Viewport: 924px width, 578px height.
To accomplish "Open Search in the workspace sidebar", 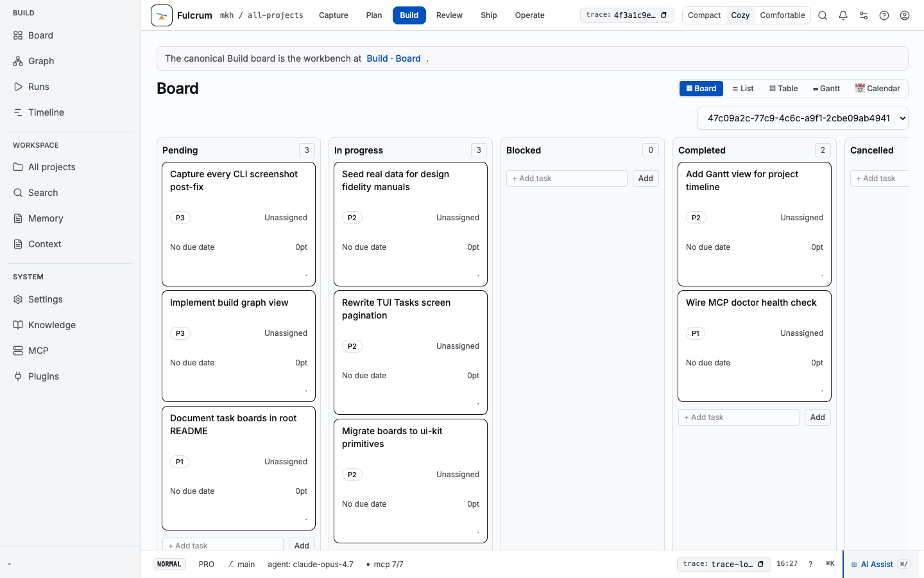I will coord(71,193).
